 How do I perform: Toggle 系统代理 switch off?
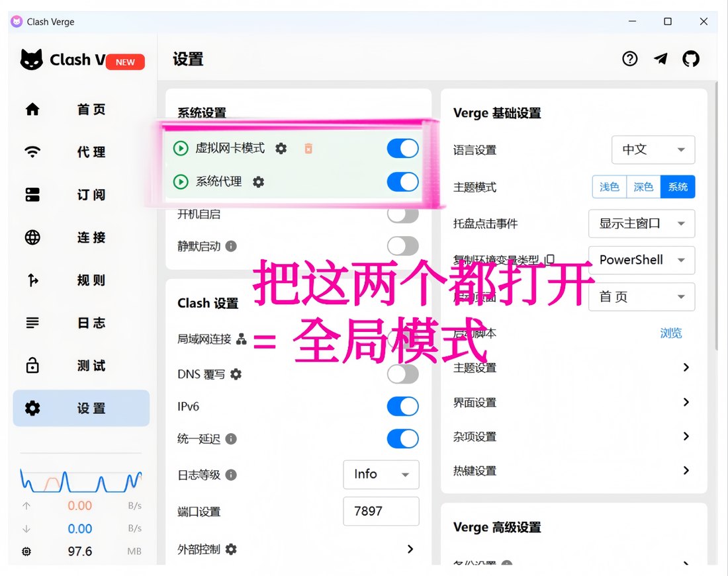tap(402, 182)
